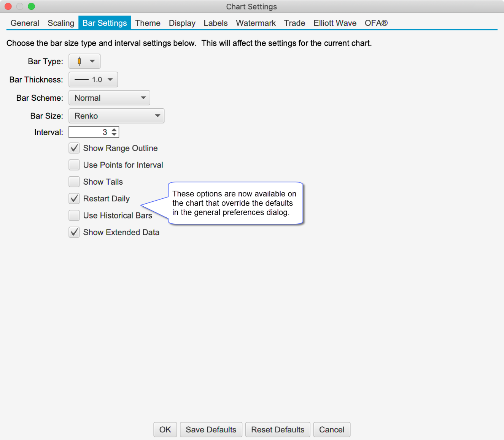The image size is (504, 440).
Task: Switch to the General tab
Action: click(x=25, y=23)
